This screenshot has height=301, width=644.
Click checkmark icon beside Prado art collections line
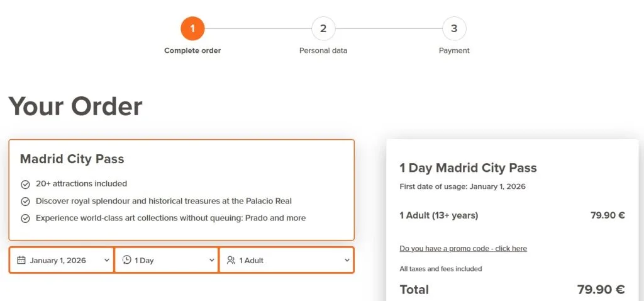[25, 219]
